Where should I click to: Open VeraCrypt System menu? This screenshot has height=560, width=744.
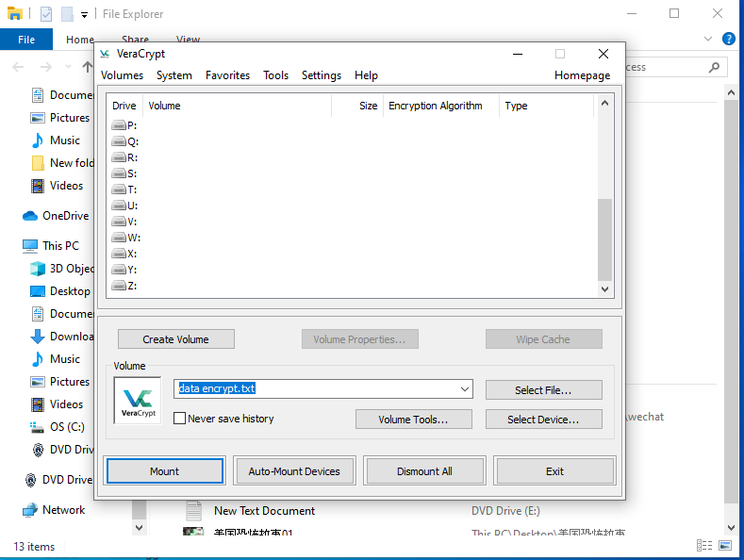(x=174, y=75)
